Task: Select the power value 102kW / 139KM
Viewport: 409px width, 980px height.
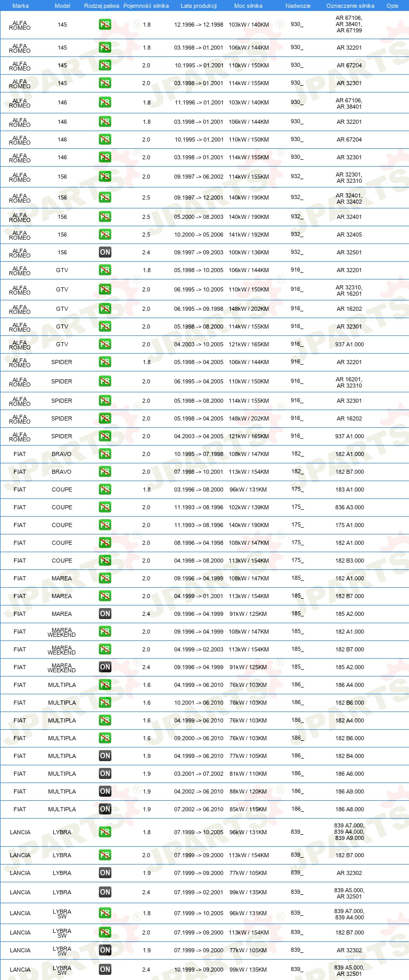Action: coord(249,507)
